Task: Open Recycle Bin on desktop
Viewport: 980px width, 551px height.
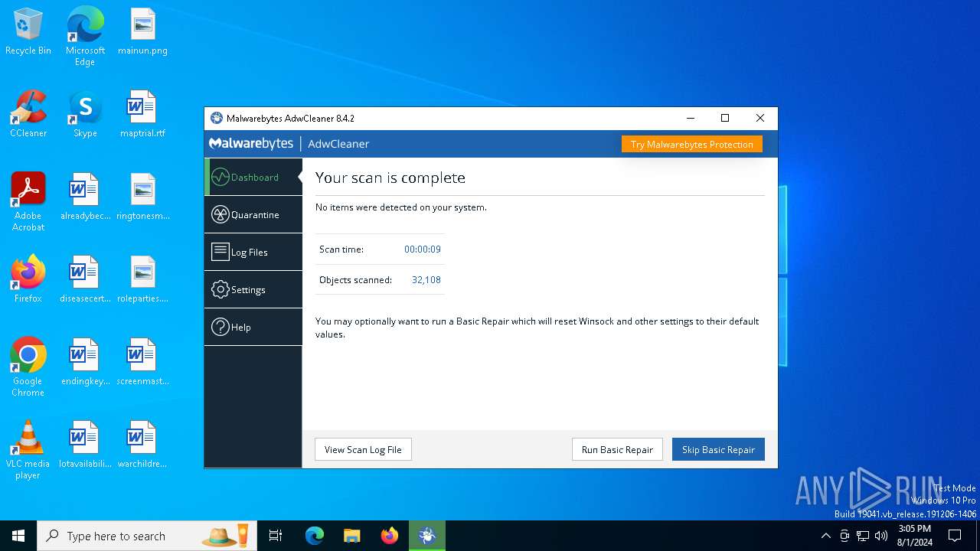Action: [28, 32]
